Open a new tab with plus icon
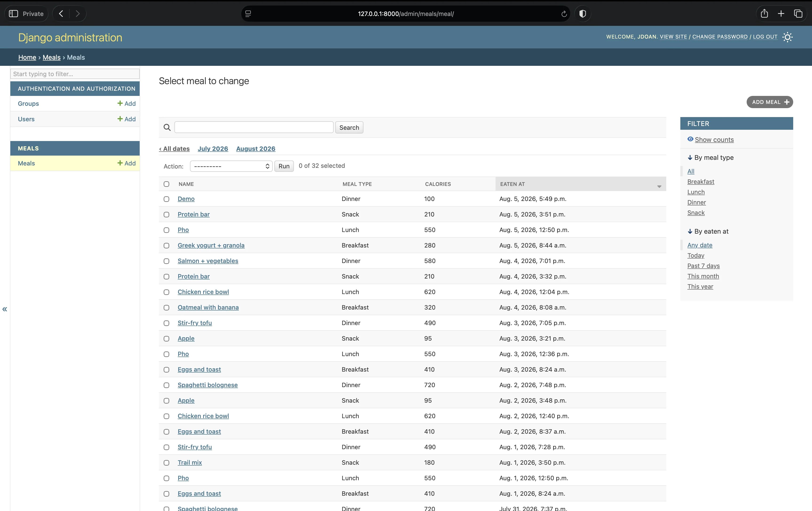 pos(781,14)
